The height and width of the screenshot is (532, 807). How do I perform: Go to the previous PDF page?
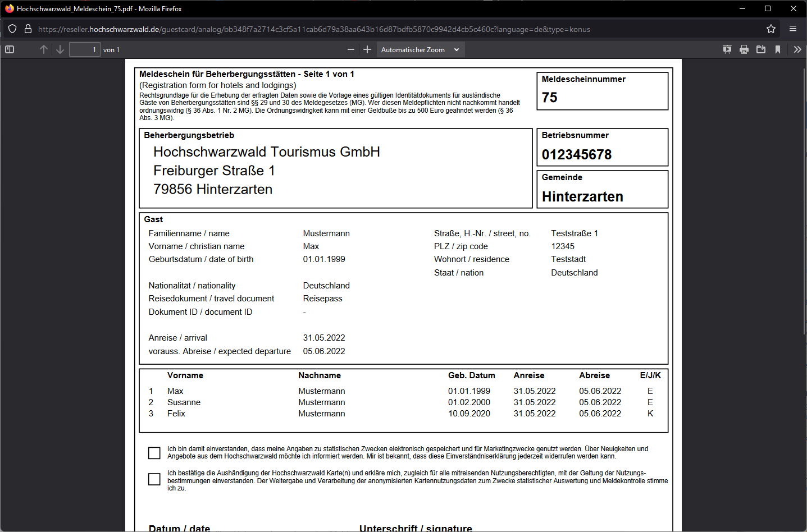coord(44,49)
